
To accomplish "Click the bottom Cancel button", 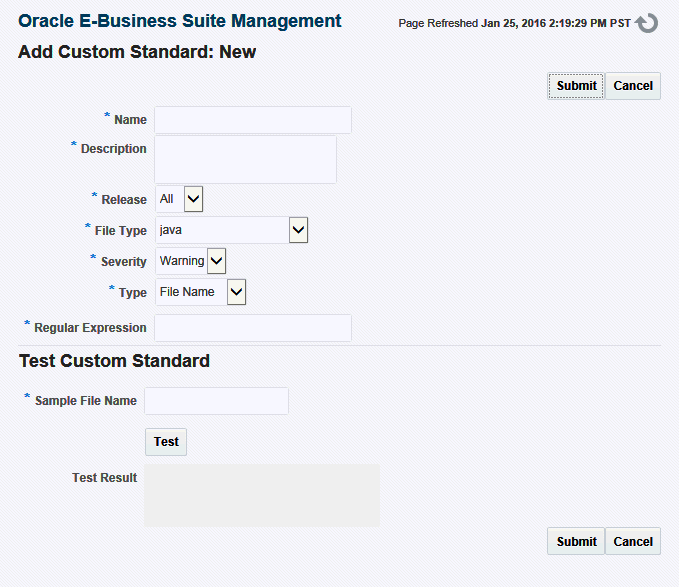I will point(633,541).
